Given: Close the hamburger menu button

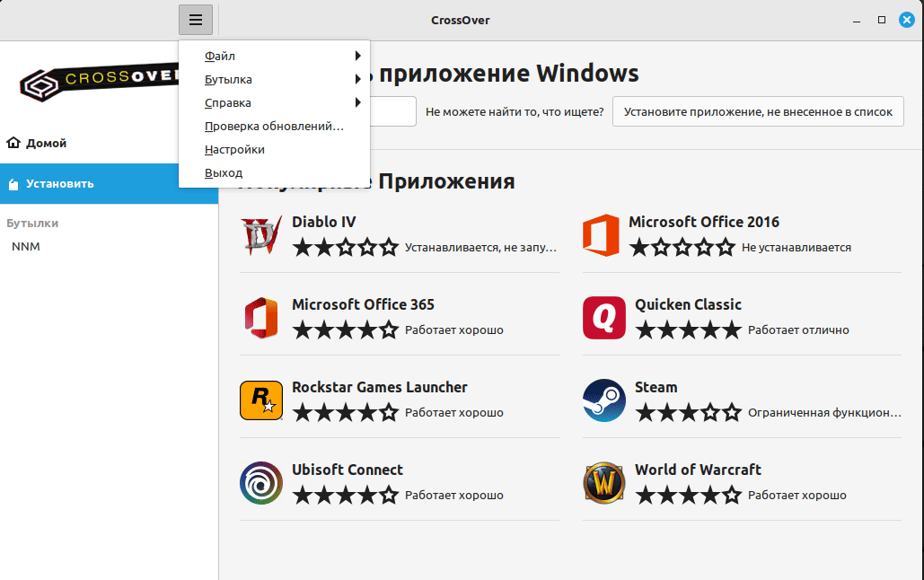Looking at the screenshot, I should point(196,20).
